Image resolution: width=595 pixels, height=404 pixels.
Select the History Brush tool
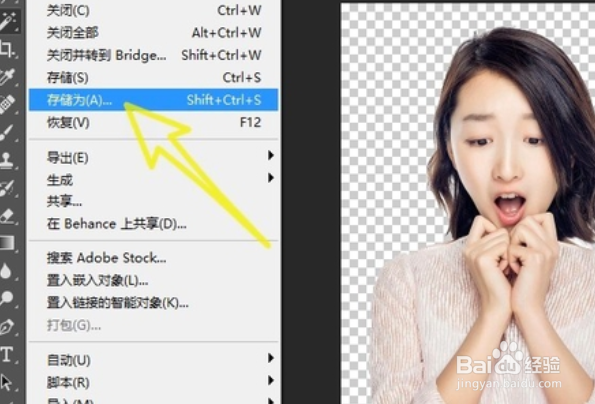click(8, 187)
